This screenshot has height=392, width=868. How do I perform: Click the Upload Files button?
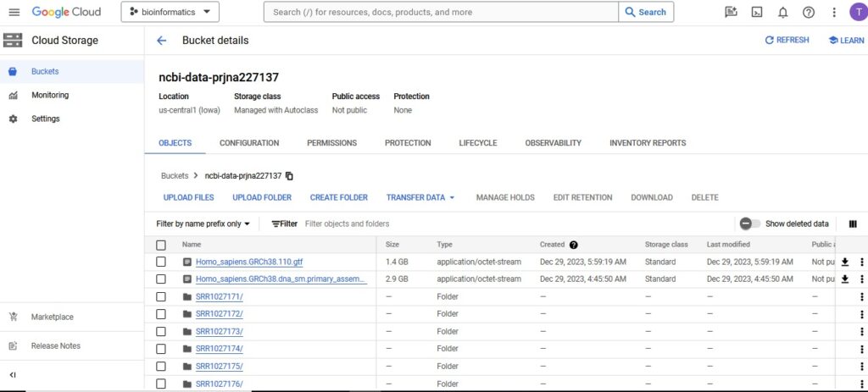188,197
